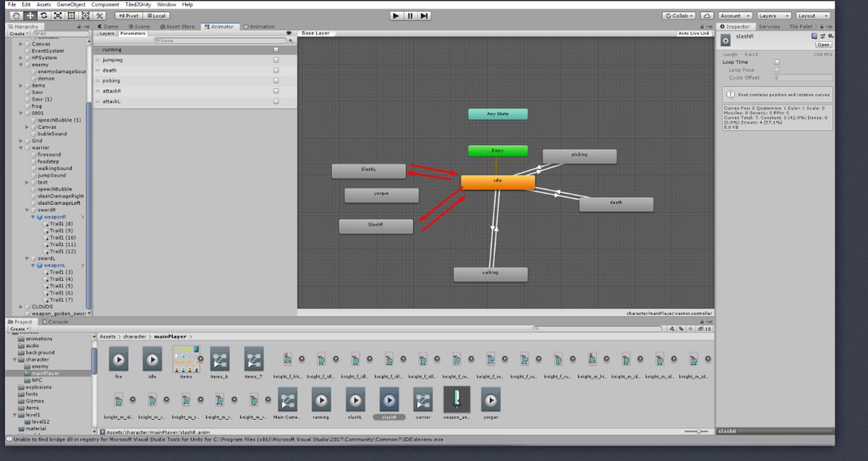Collapse the enemy object in Hierarchy
The width and height of the screenshot is (868, 461).
coord(21,64)
